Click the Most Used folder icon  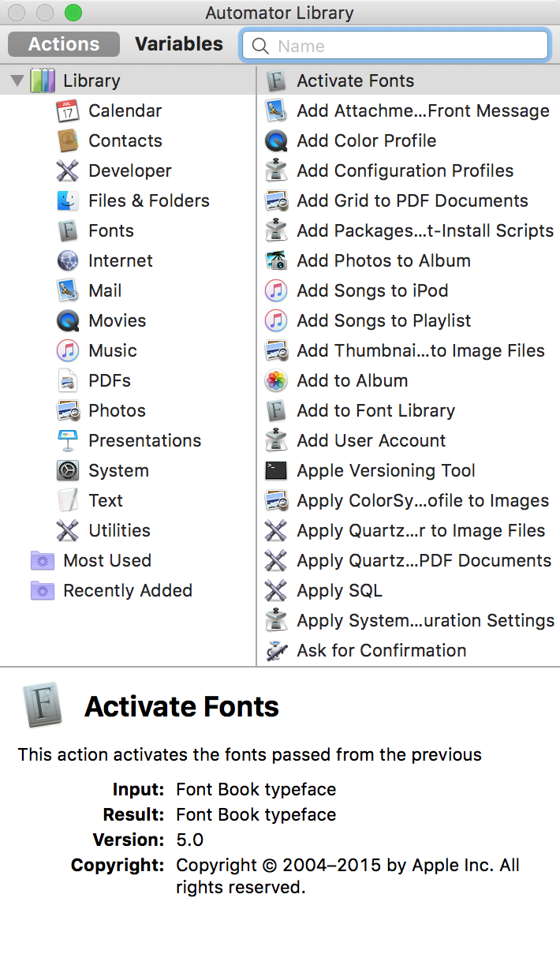[x=43, y=560]
